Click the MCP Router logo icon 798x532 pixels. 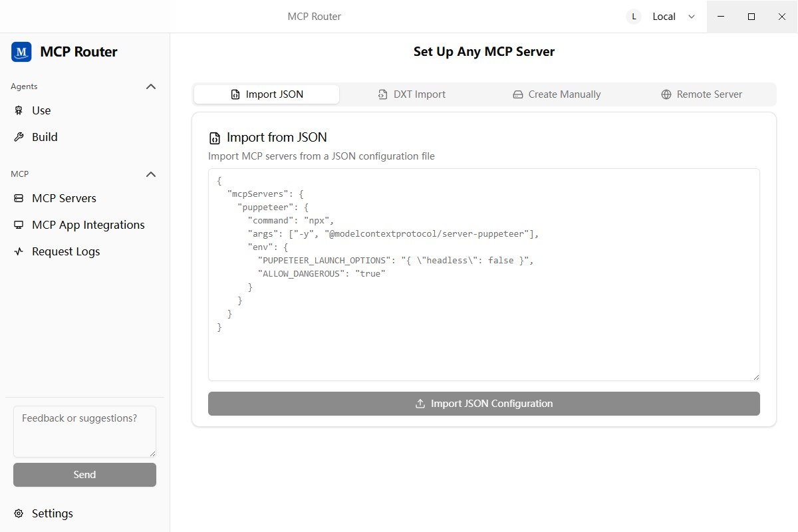[x=21, y=52]
